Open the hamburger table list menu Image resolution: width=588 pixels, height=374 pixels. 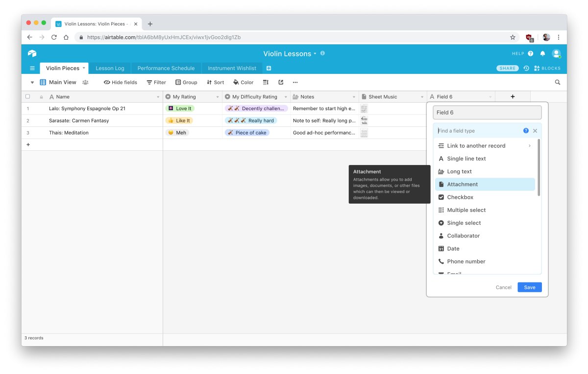32,68
